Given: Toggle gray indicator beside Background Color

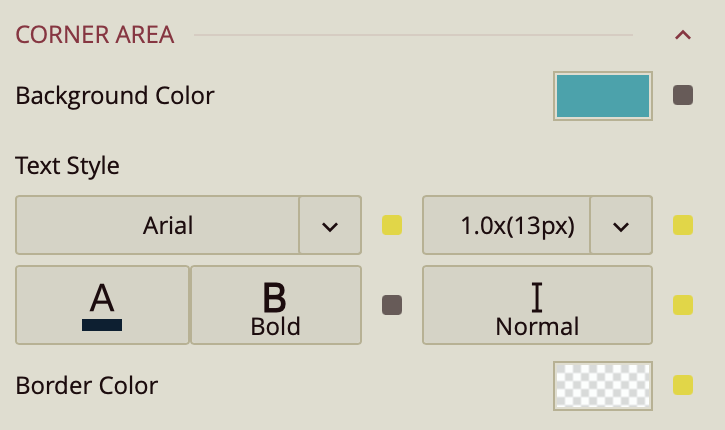Looking at the screenshot, I should pos(683,96).
